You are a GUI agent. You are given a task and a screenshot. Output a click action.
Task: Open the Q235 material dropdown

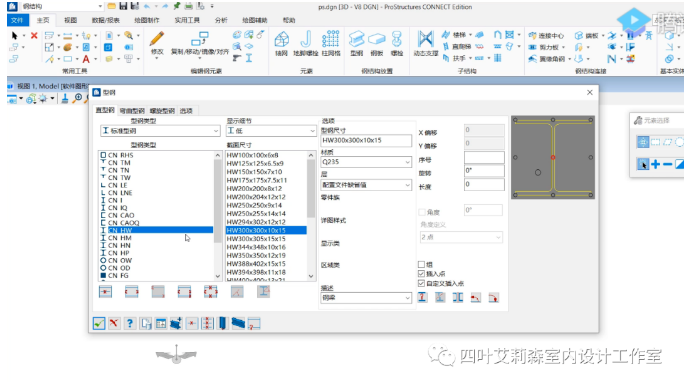point(367,162)
